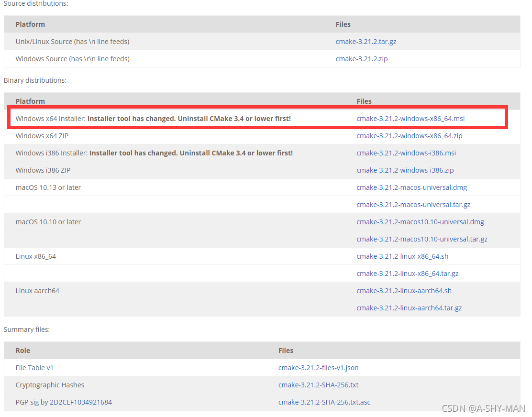Click 'Source distributions:' heading text
The width and height of the screenshot is (532, 417).
[35, 3]
